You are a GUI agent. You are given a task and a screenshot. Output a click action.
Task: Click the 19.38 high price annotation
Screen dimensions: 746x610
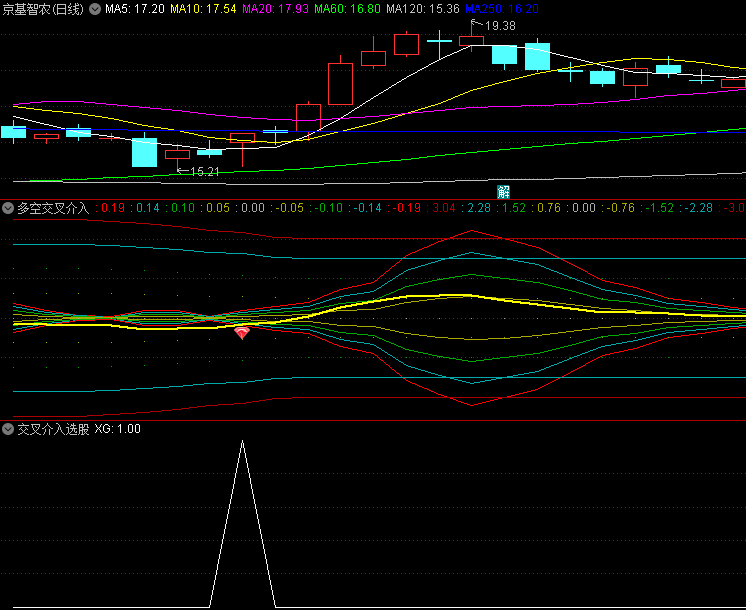coord(499,26)
